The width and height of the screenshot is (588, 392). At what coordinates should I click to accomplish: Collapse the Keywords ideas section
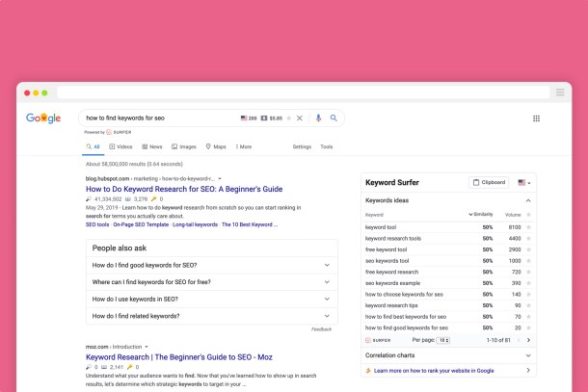[528, 200]
